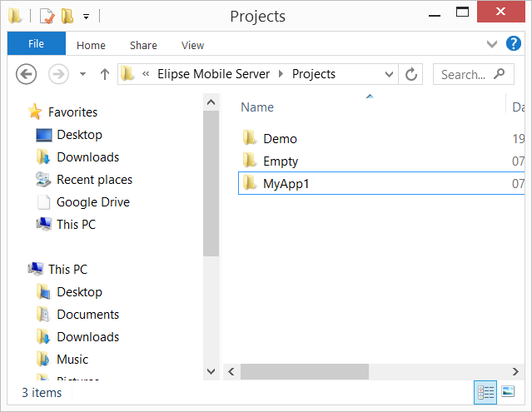Open Music under This PC
532x412 pixels.
pyautogui.click(x=72, y=359)
